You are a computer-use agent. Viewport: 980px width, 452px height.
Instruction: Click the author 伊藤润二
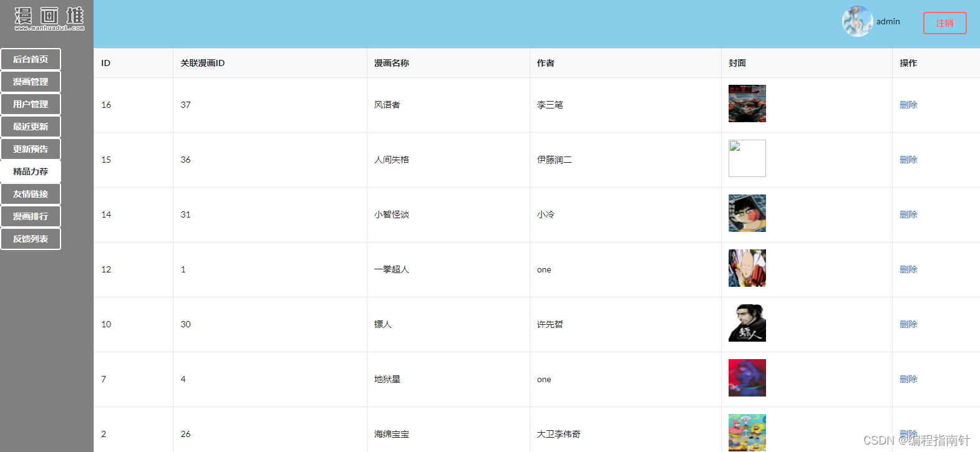tap(555, 160)
